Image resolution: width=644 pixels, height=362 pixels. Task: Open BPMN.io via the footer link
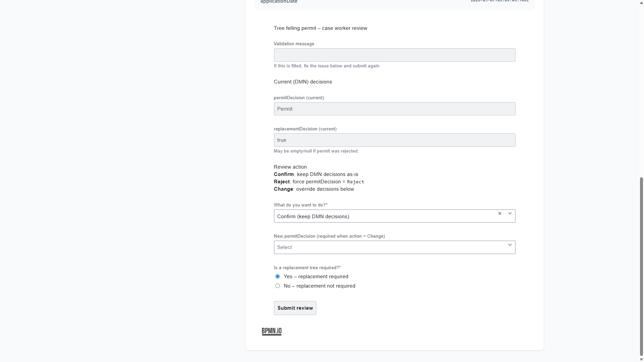271,331
